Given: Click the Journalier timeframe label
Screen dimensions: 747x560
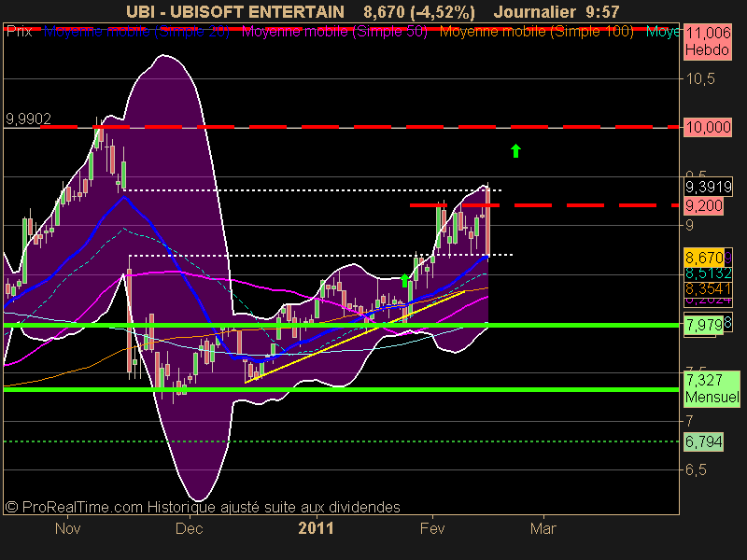Looking at the screenshot, I should coord(534,12).
